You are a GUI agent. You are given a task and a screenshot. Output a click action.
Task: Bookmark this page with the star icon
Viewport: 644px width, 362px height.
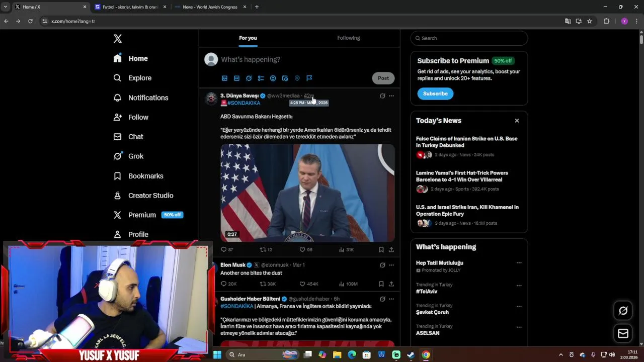tap(590, 21)
